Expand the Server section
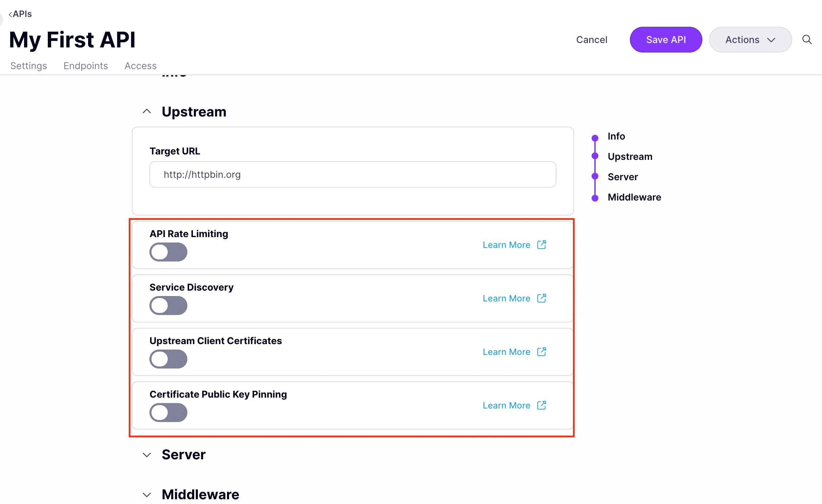Viewport: 822px width, 504px height. tap(147, 455)
